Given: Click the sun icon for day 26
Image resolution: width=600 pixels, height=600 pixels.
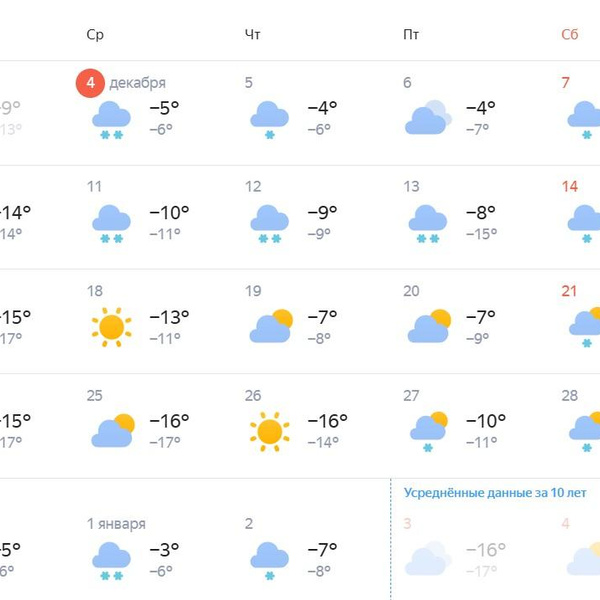Looking at the screenshot, I should [x=269, y=431].
